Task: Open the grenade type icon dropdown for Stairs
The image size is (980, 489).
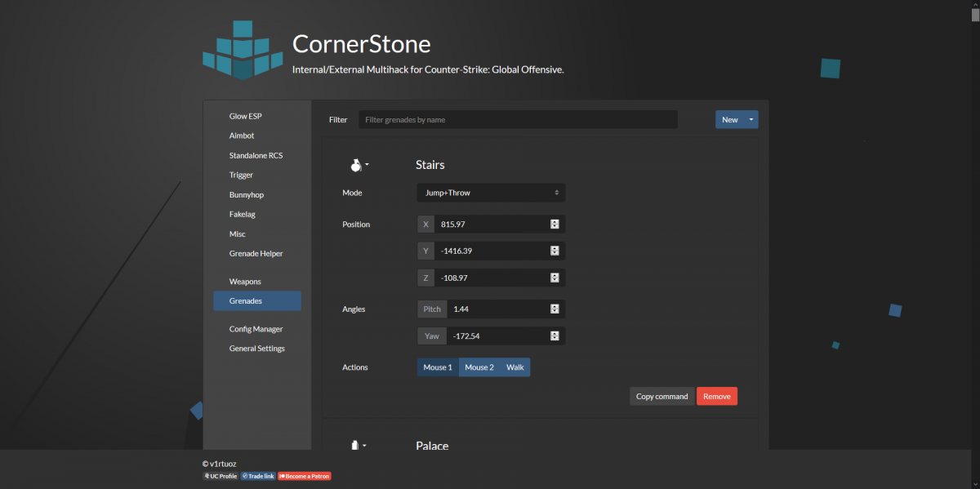Action: coord(359,165)
